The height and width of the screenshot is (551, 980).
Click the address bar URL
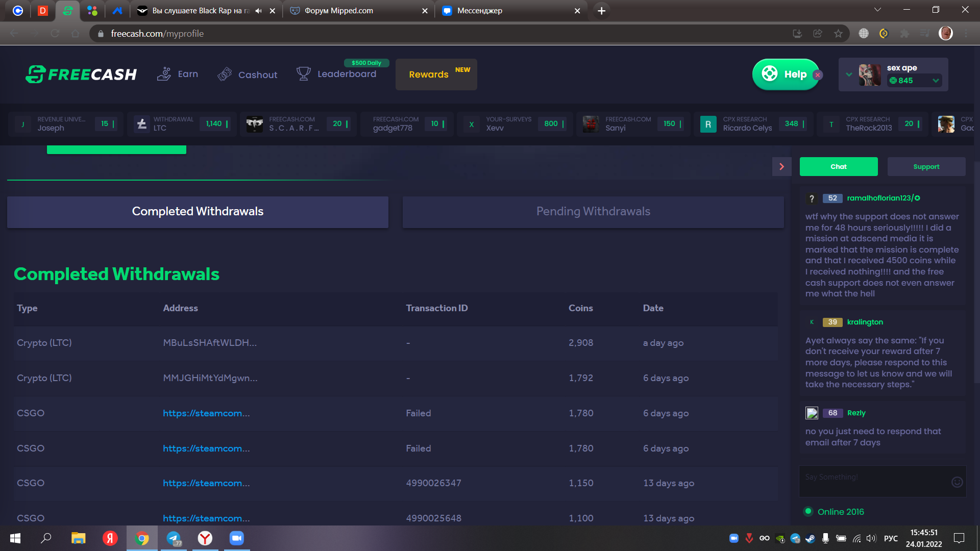(x=157, y=34)
